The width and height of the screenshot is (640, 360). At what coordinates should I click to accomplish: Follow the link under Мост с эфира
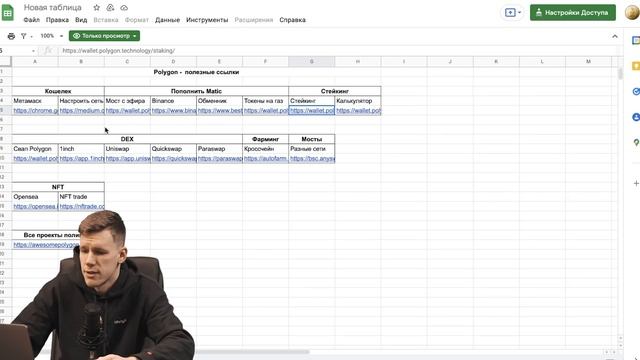[x=127, y=111]
